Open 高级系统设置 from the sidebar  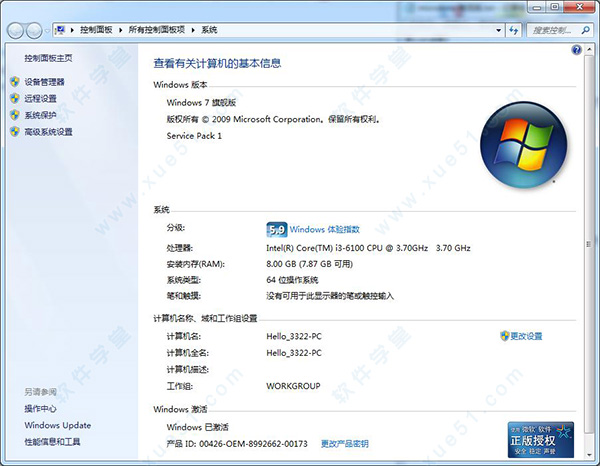coord(49,132)
